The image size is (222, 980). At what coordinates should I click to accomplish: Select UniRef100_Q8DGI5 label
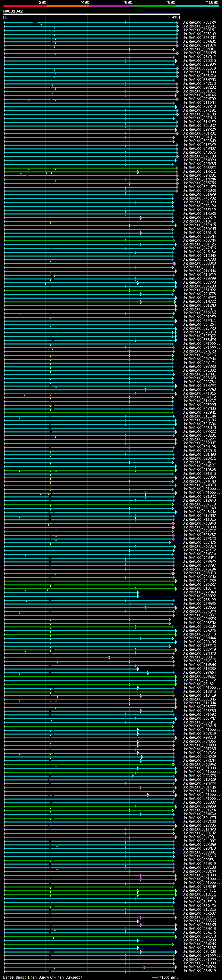pos(199,60)
